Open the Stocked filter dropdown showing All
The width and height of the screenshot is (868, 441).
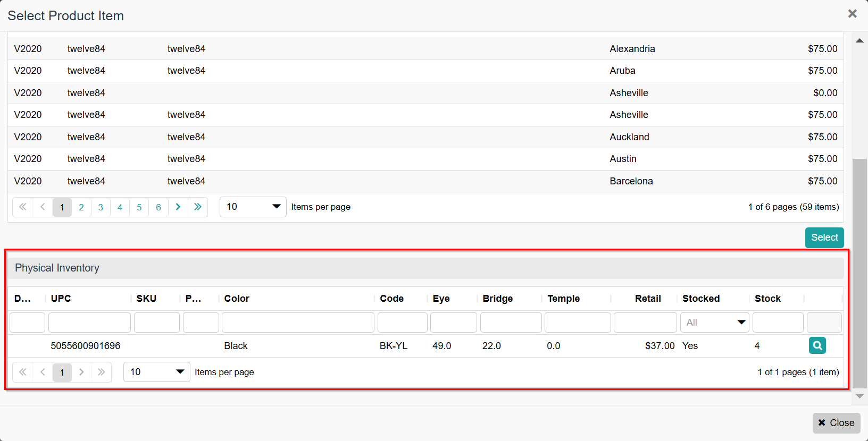click(x=714, y=323)
